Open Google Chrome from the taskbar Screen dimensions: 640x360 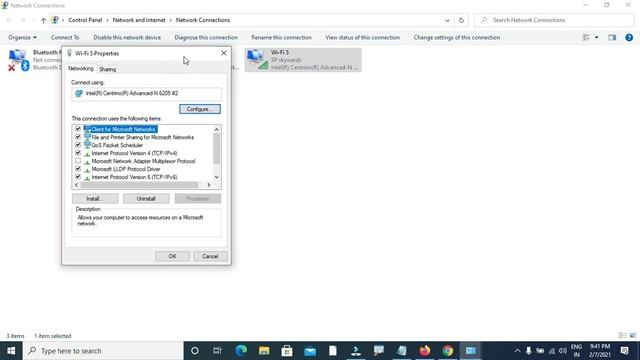coord(448,351)
